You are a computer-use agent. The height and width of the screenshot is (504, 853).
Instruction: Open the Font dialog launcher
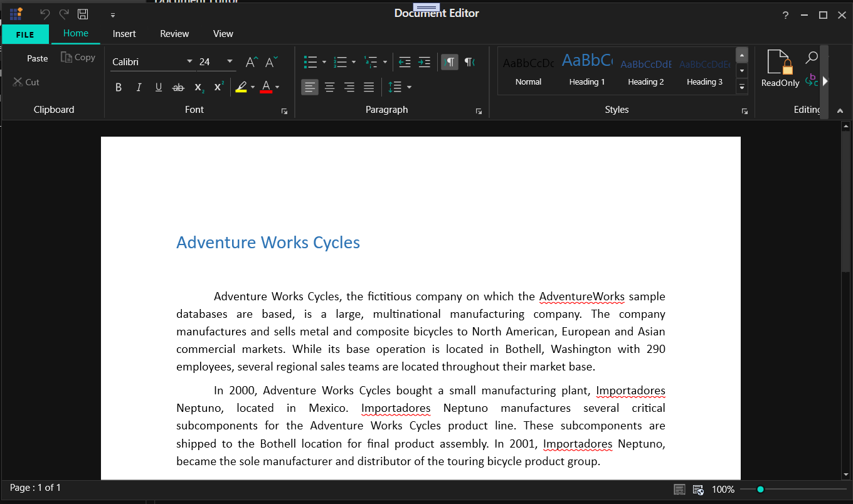284,111
